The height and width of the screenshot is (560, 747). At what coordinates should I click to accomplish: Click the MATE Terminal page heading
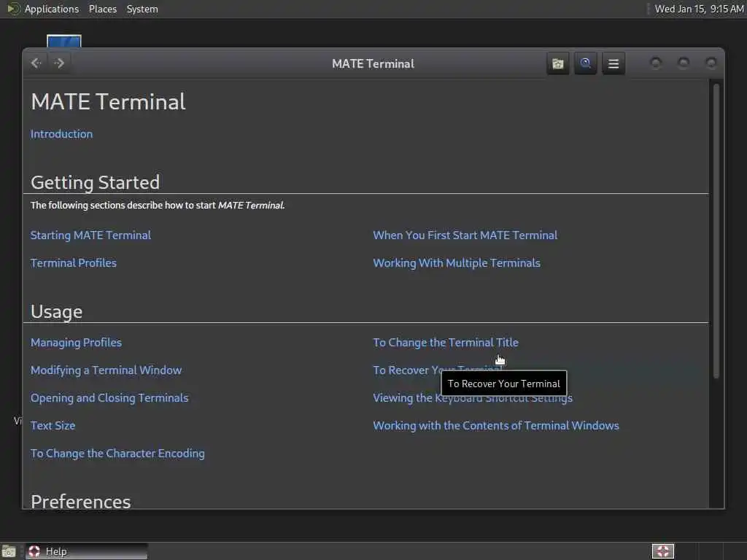[108, 101]
